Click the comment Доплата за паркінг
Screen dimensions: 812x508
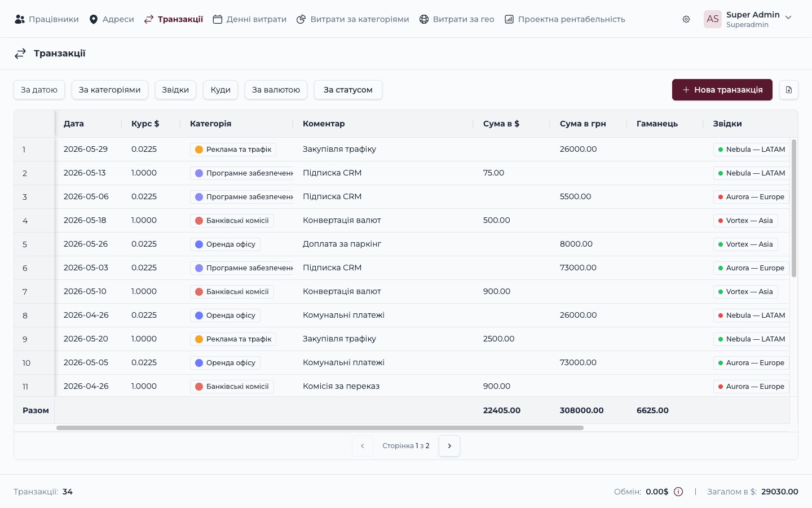342,244
